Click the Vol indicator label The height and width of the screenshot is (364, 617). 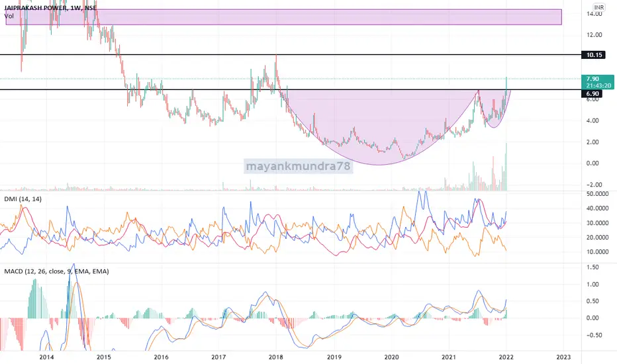pos(9,16)
